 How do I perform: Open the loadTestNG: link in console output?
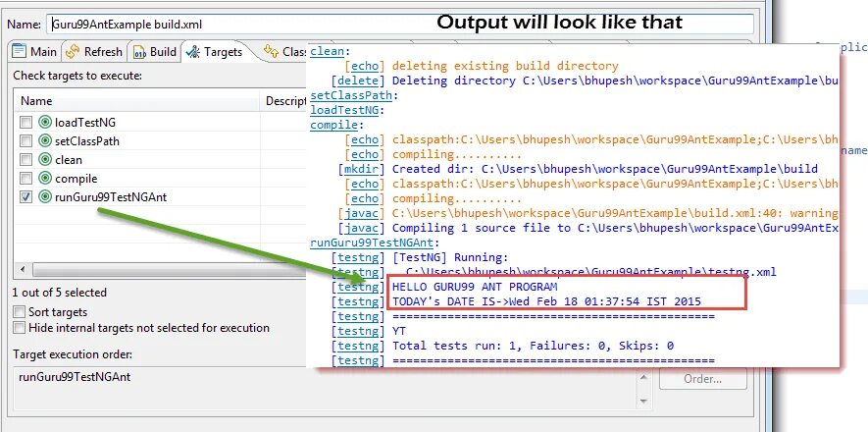[x=344, y=110]
